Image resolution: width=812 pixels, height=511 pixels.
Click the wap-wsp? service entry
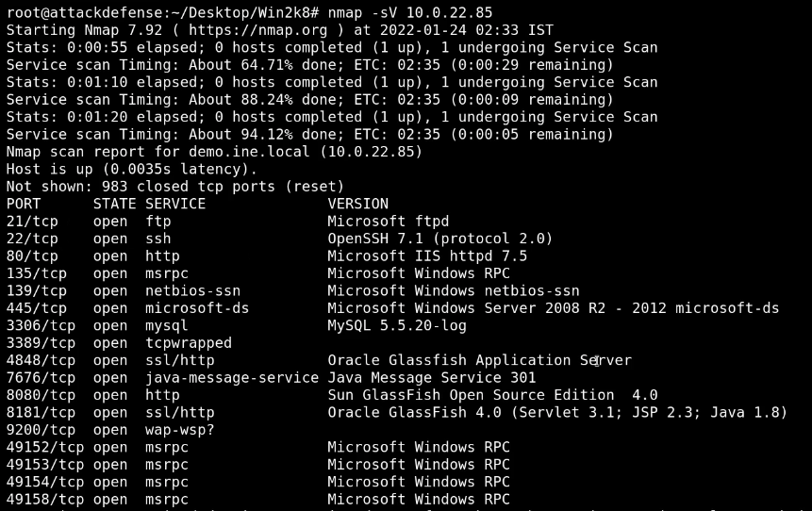click(x=180, y=430)
